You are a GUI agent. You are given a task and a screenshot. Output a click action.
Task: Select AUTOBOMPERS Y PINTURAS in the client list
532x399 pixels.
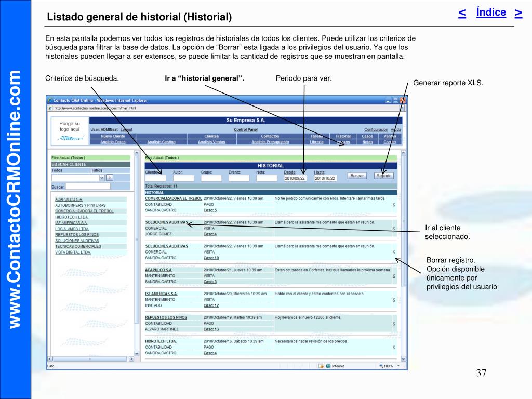pyautogui.click(x=81, y=205)
